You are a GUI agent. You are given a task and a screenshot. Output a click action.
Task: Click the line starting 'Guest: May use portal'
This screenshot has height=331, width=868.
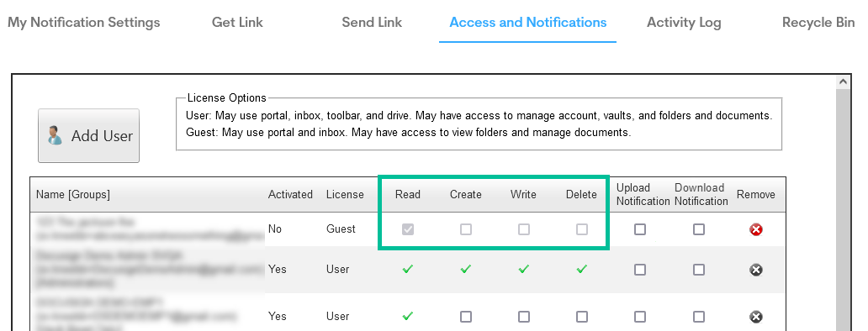(x=408, y=133)
